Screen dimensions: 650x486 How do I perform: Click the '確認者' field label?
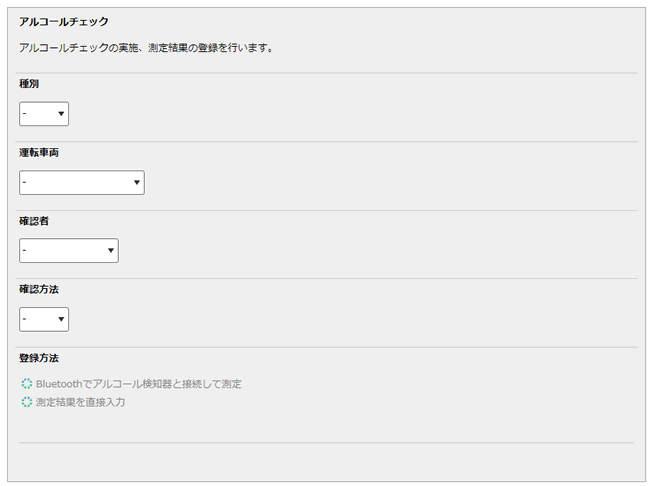[x=34, y=220]
